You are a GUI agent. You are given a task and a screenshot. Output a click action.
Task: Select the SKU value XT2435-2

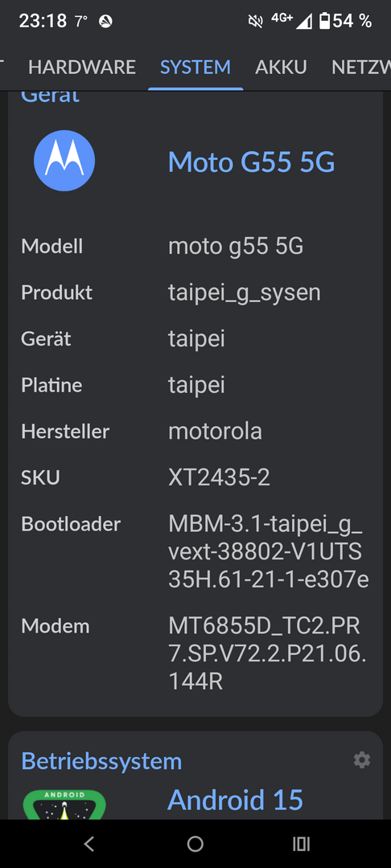point(220,477)
